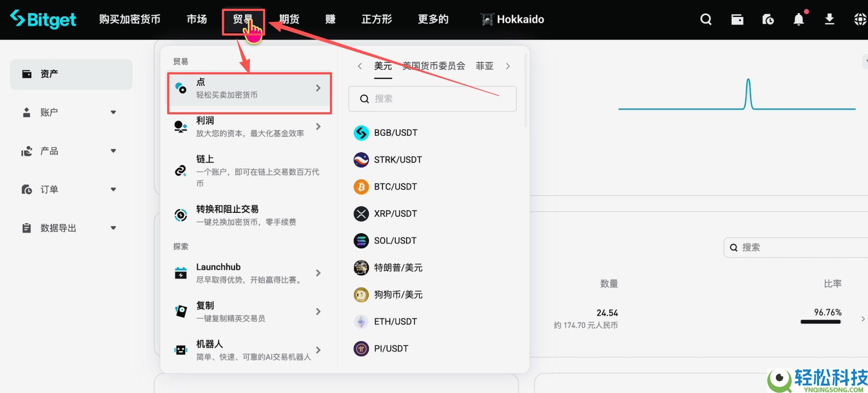Click the 资产 wallet sidebar icon

26,74
